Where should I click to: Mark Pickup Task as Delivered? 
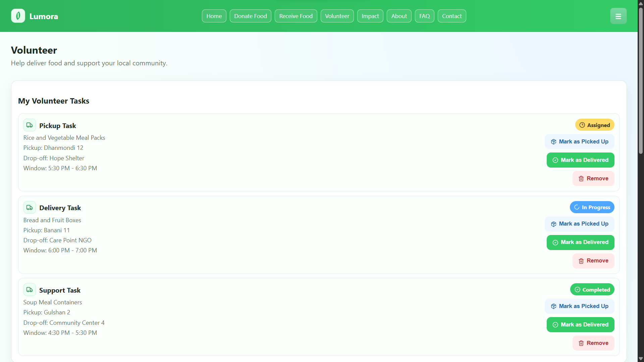(580, 160)
